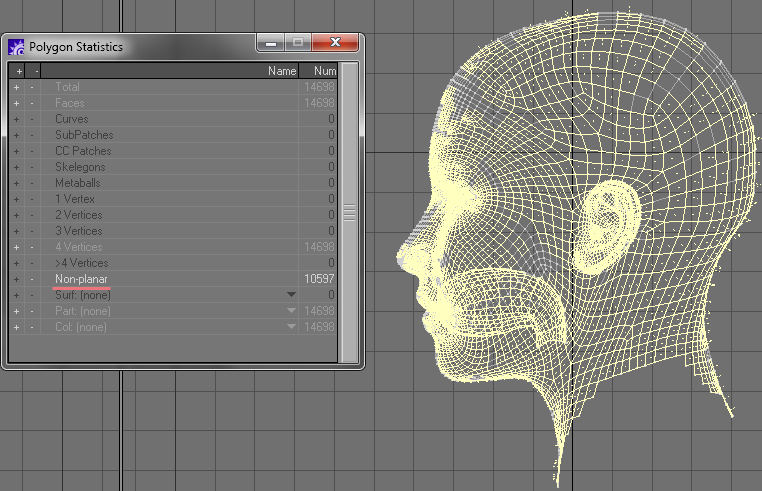Screen dimensions: 762x491
Task: Click the Polygon Statistics window app icon
Action: click(x=17, y=47)
